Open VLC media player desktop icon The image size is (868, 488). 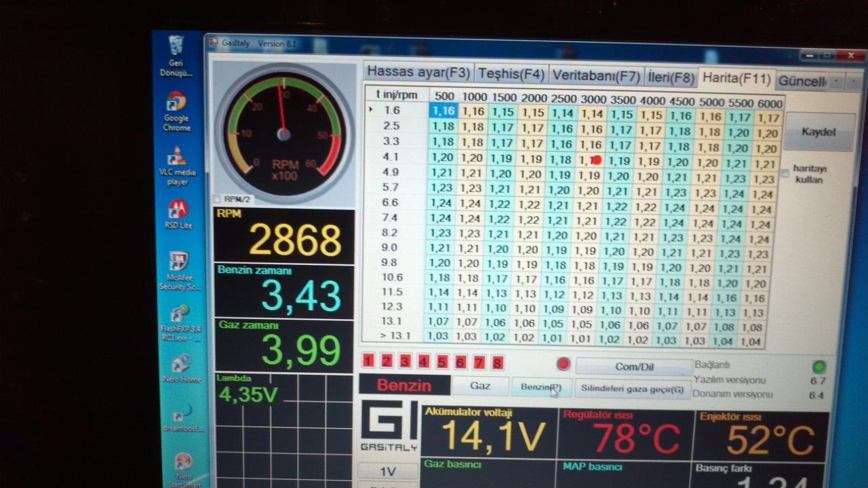177,166
